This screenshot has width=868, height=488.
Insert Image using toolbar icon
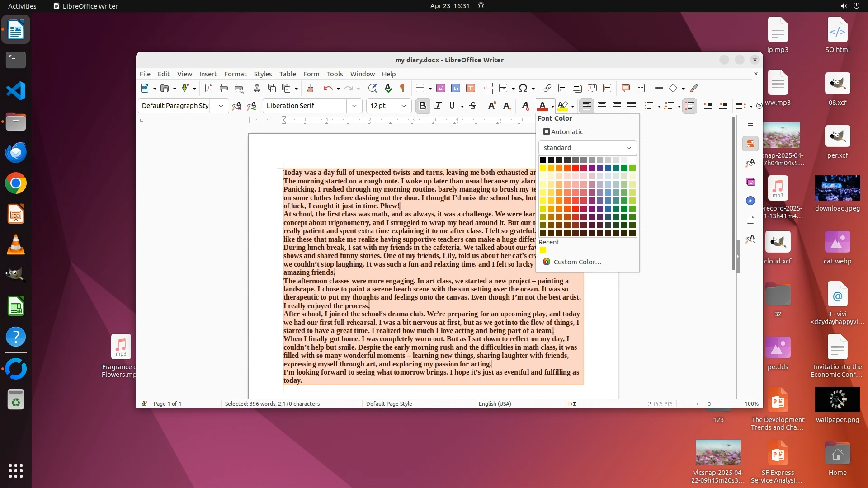(440, 88)
